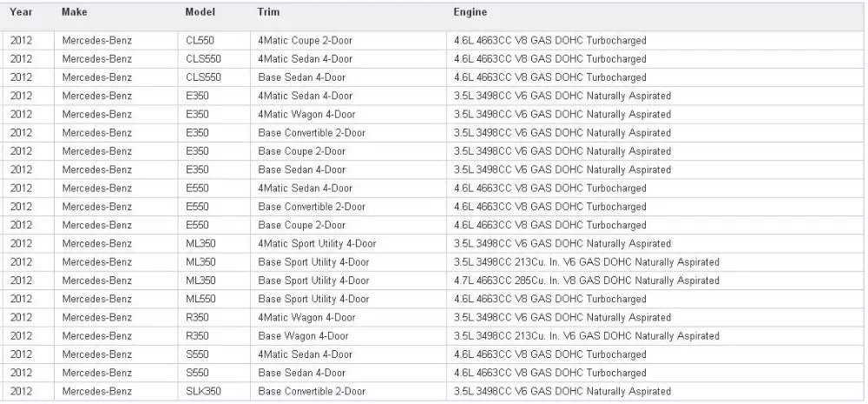
Task: Select the S550 4Matic Sedan 4-Door trim
Action: [305, 354]
